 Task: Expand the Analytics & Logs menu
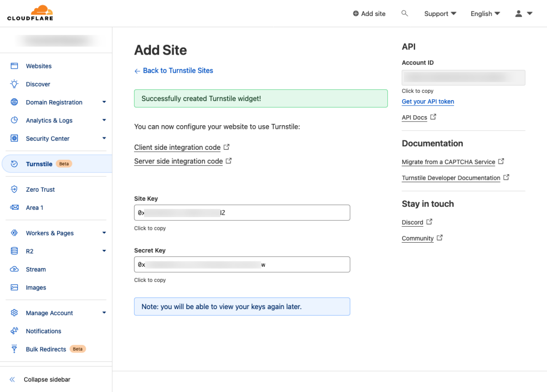point(49,120)
